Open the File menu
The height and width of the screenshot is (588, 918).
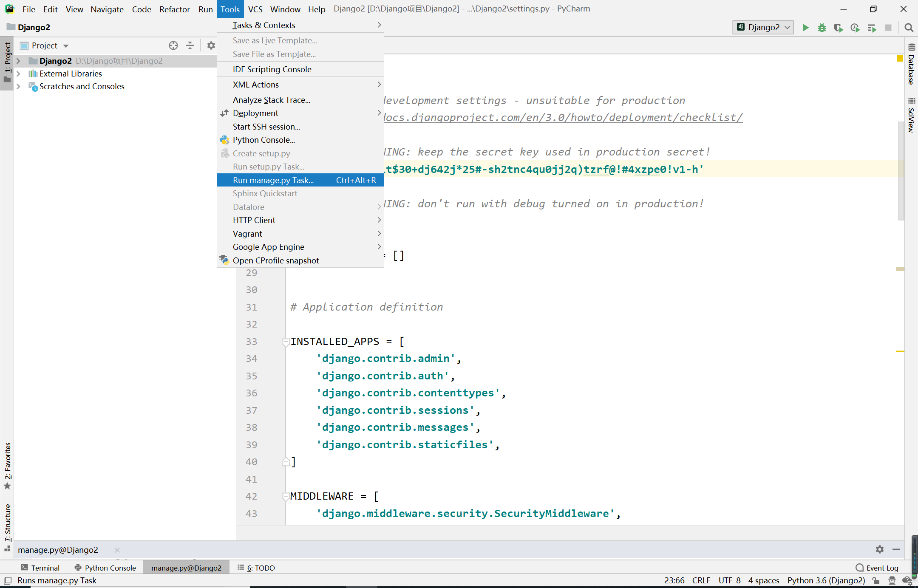click(28, 9)
